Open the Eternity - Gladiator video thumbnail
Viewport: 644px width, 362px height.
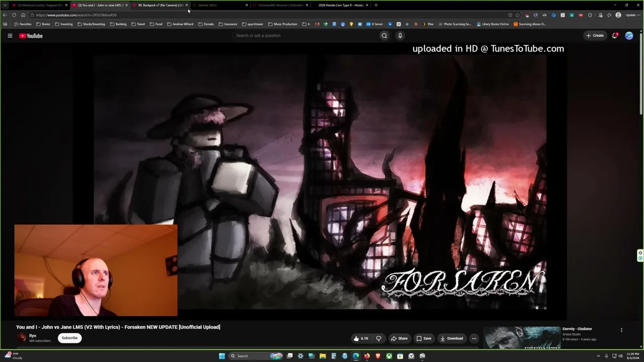[x=522, y=337]
